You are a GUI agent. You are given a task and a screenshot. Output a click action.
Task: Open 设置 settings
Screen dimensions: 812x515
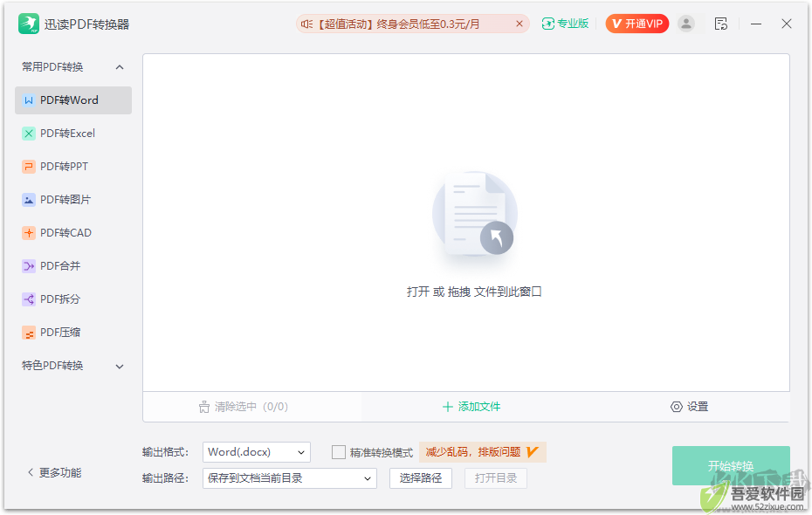pyautogui.click(x=689, y=407)
